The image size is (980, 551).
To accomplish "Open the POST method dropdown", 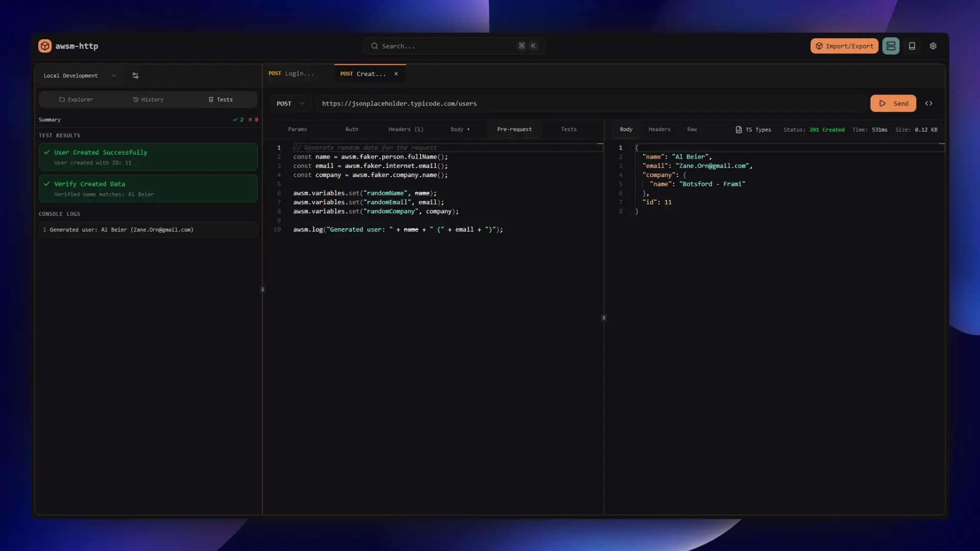I will [x=290, y=104].
